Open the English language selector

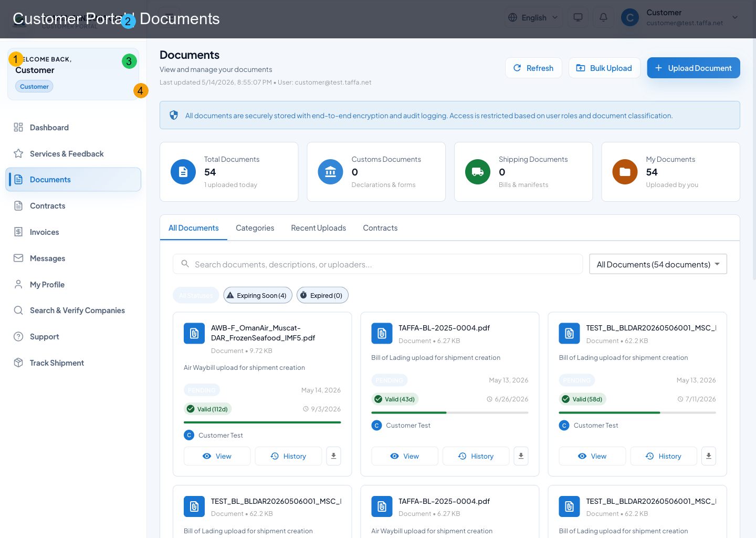pyautogui.click(x=533, y=17)
